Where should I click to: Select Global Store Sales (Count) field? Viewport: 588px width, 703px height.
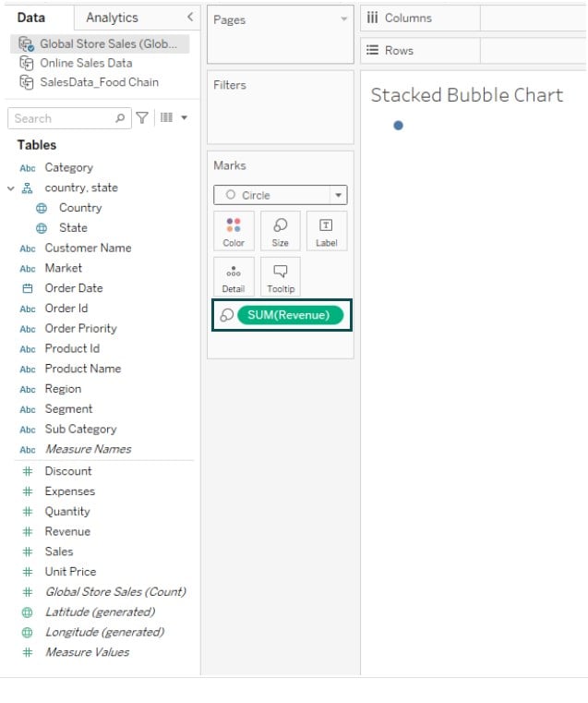[x=115, y=592]
